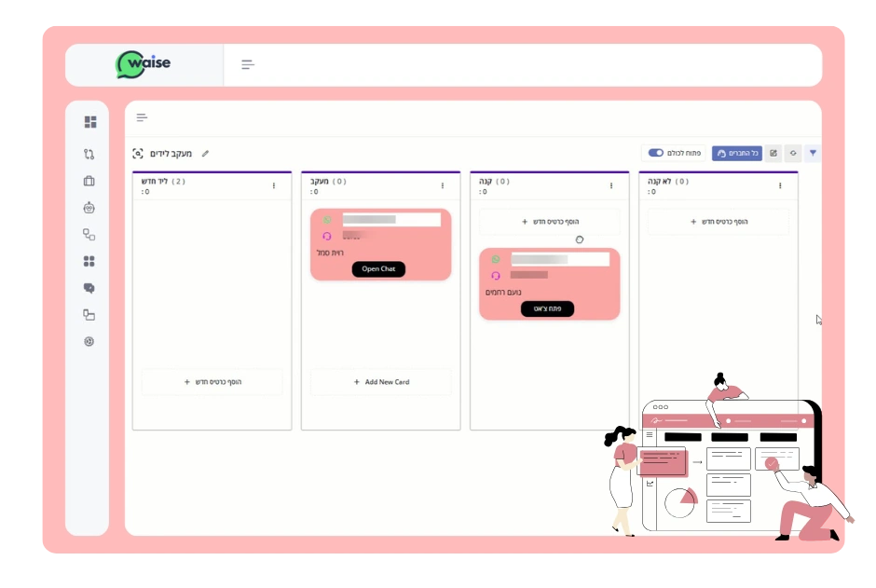
Task: Collapse the sidebar using top header hamburger
Action: pyautogui.click(x=248, y=64)
